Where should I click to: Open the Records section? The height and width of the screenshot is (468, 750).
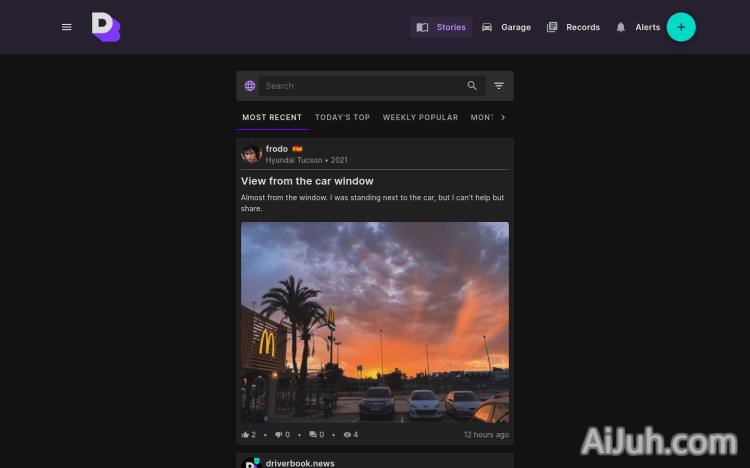coord(573,27)
